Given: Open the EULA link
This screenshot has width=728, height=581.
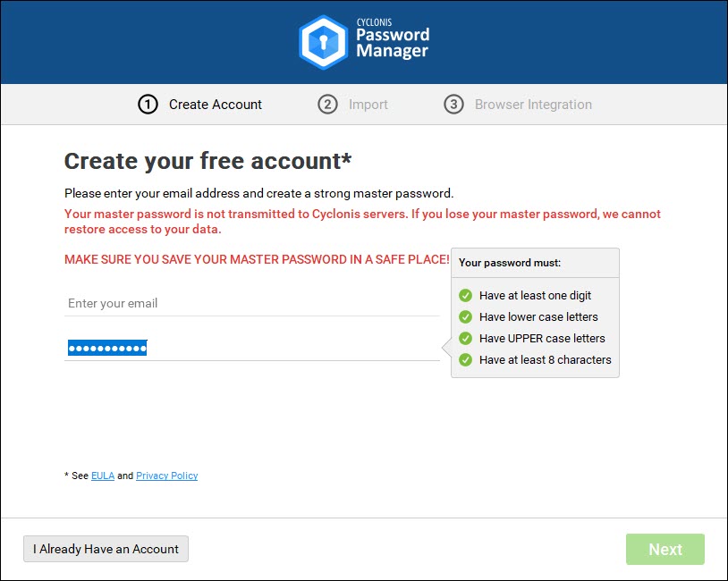Looking at the screenshot, I should pyautogui.click(x=103, y=476).
